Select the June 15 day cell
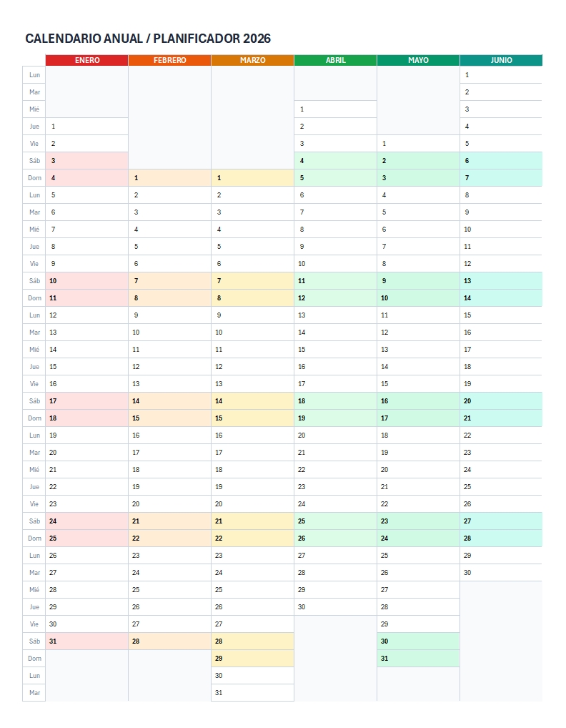566x728 pixels. point(501,315)
